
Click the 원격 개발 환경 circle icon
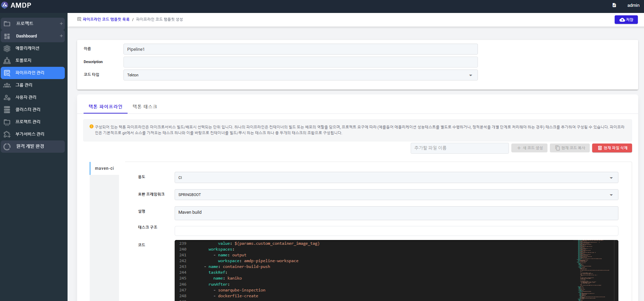coord(7,147)
